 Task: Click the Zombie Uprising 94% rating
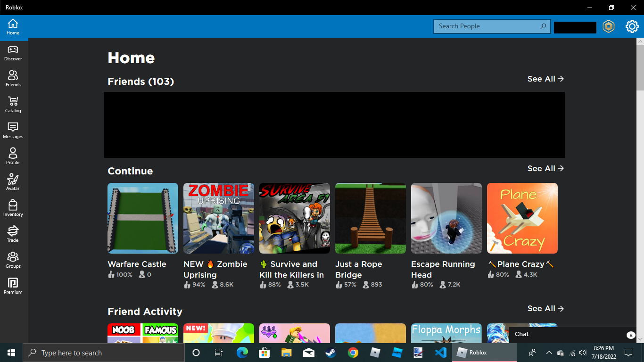(195, 285)
